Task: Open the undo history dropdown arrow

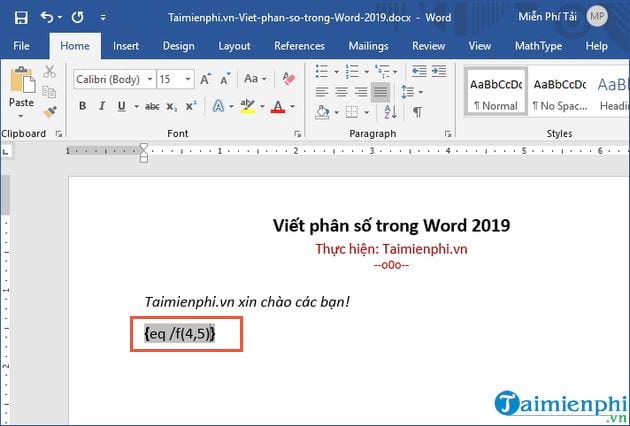Action: click(60, 17)
